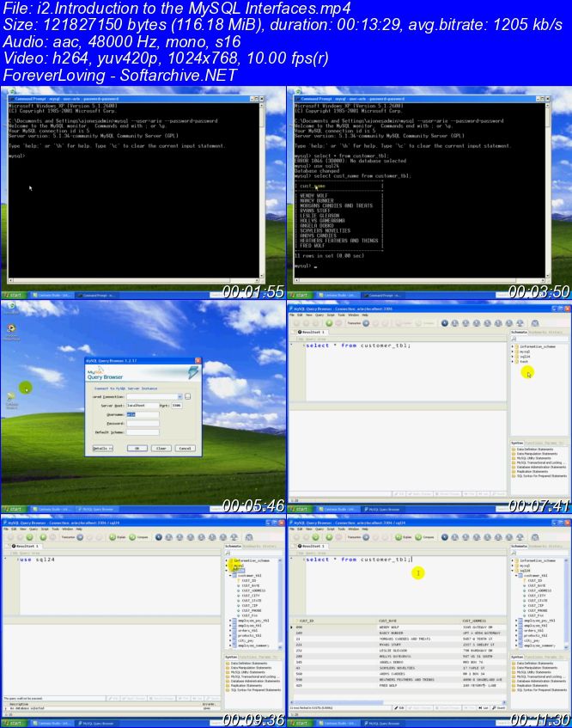Click Search button below results in 00:11:30 frame
572x728 pixels.
tap(499, 707)
